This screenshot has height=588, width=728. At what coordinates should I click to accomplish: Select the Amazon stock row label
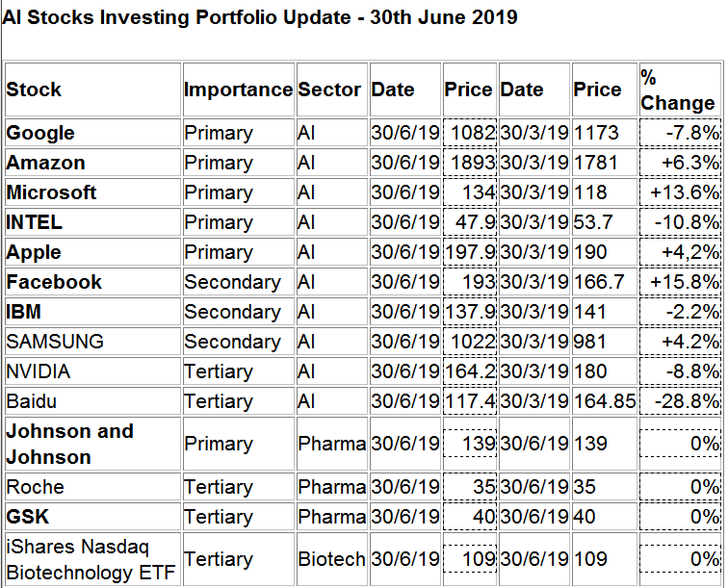click(45, 163)
